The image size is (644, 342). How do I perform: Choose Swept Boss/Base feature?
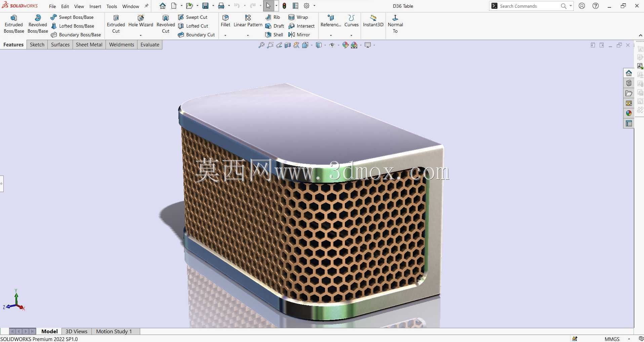pos(72,17)
